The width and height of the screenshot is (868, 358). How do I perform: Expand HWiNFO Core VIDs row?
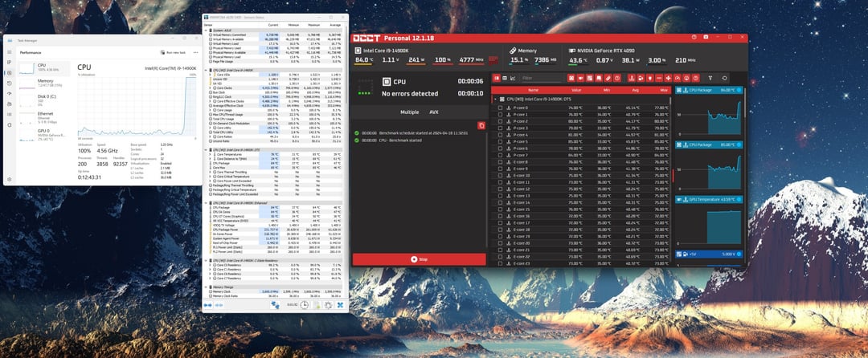tap(210, 75)
